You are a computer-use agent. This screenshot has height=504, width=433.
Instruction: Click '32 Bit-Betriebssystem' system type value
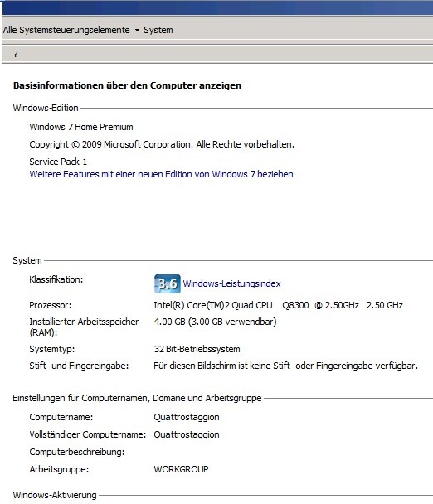tap(197, 349)
